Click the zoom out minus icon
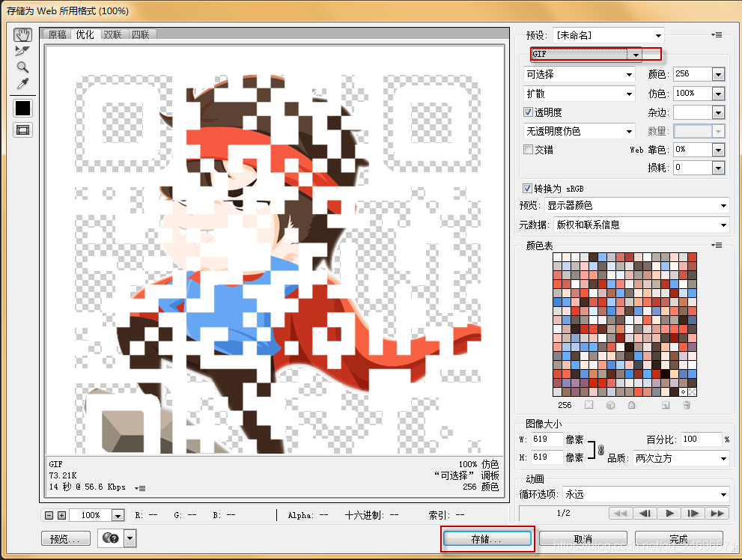Image resolution: width=742 pixels, height=560 pixels. (x=49, y=515)
